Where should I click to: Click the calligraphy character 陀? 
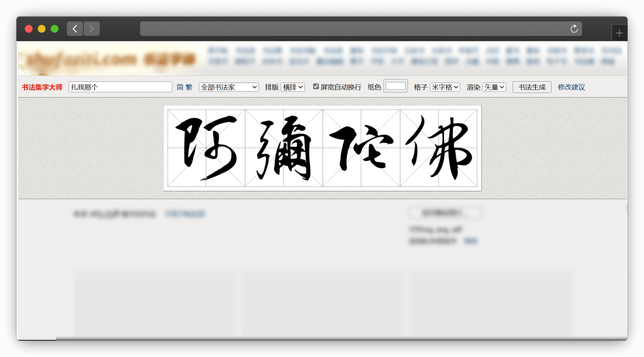362,148
